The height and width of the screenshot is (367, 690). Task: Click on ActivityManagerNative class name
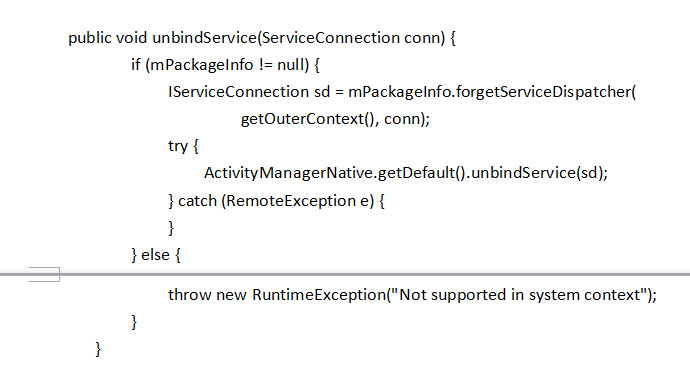(289, 173)
